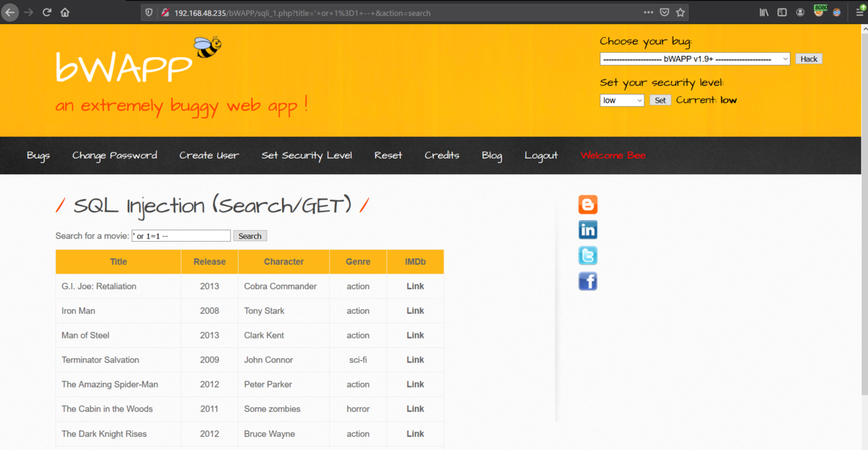Open IMDb Link for Iron Man
Viewport: 868px width, 450px height.
(415, 311)
